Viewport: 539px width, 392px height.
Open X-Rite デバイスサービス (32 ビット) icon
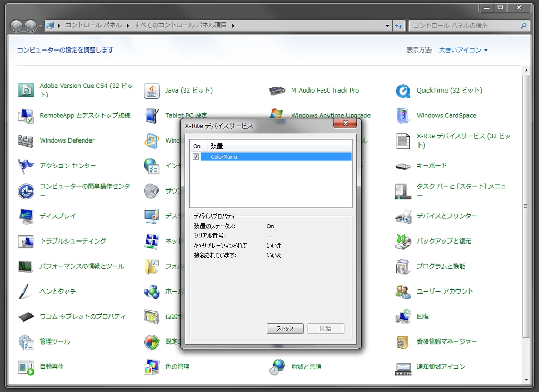(403, 141)
